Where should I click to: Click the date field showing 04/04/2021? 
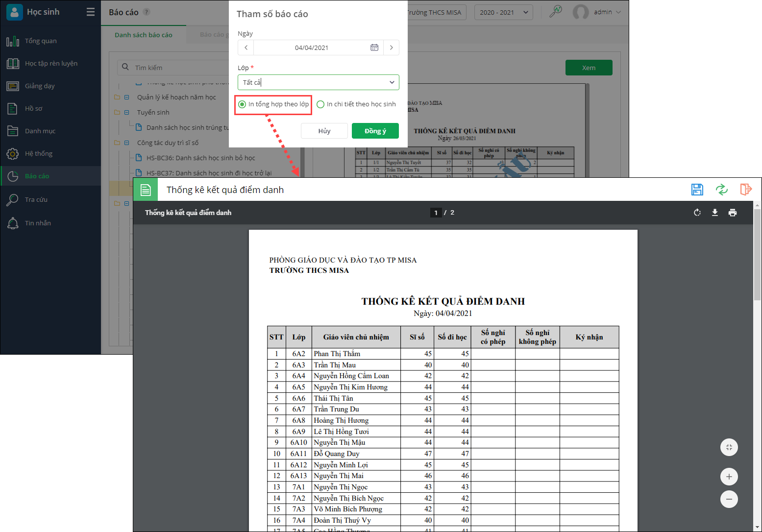coord(312,48)
